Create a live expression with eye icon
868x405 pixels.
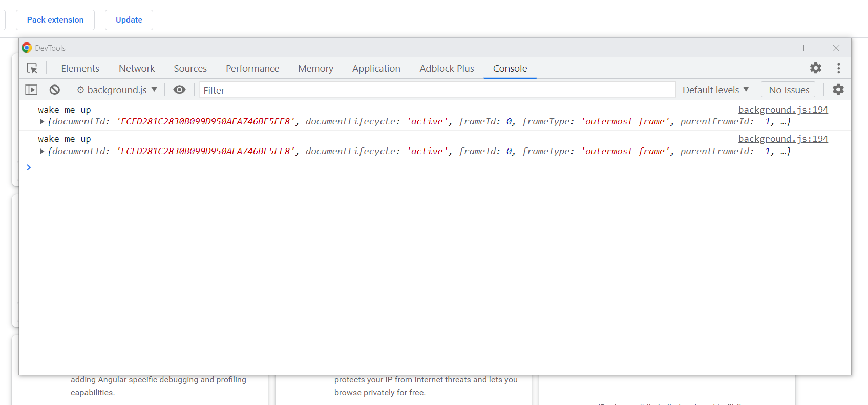pos(179,90)
